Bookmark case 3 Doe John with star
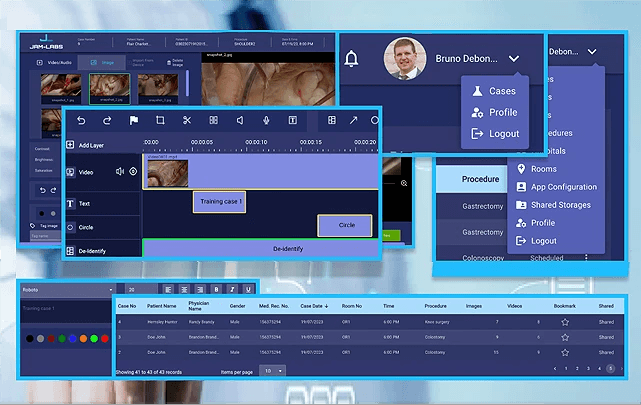 coord(565,337)
